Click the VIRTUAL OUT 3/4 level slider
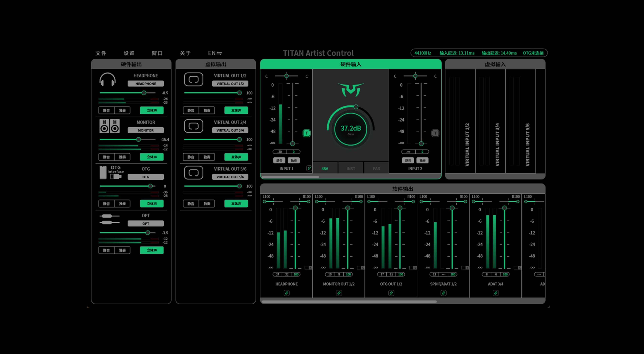Viewport: 644px width, 354px height. pos(213,139)
